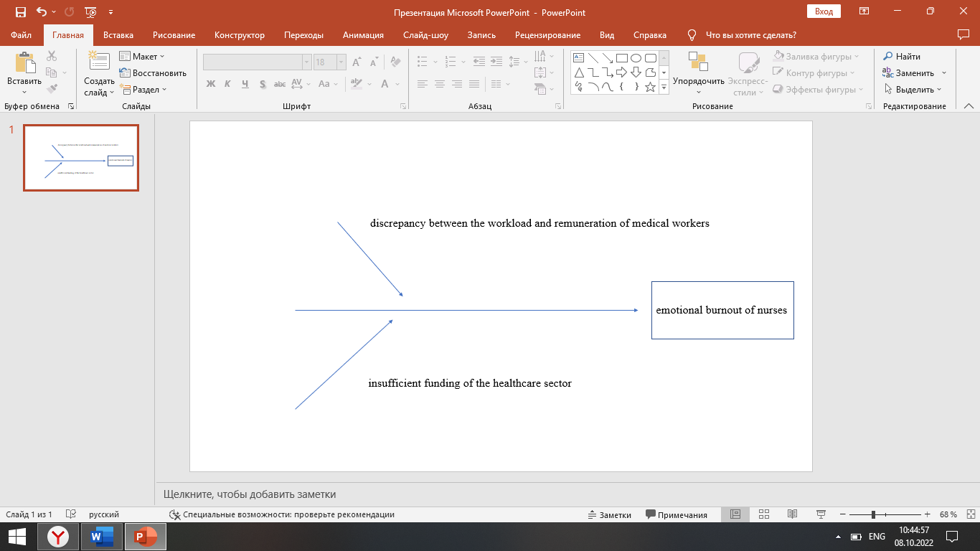Viewport: 980px width, 551px height.
Task: Open the Layout (Макет) dropdown
Action: 142,57
